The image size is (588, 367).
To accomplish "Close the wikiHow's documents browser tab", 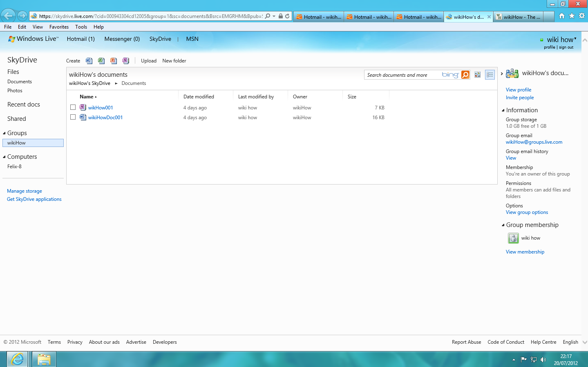I will point(489,17).
